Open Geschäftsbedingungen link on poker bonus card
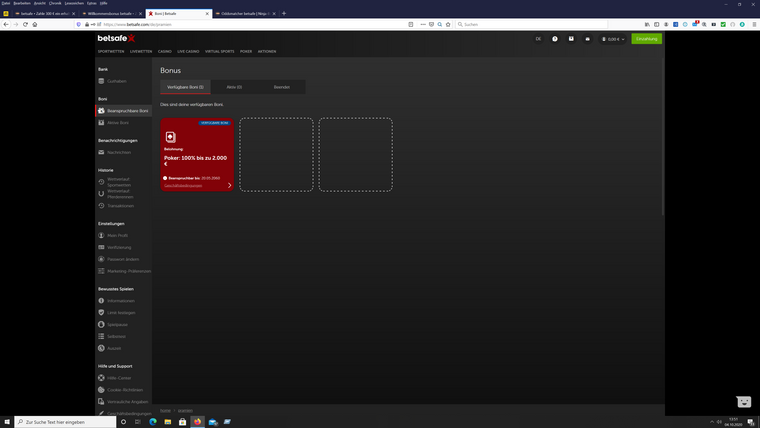This screenshot has width=760, height=428. click(183, 186)
